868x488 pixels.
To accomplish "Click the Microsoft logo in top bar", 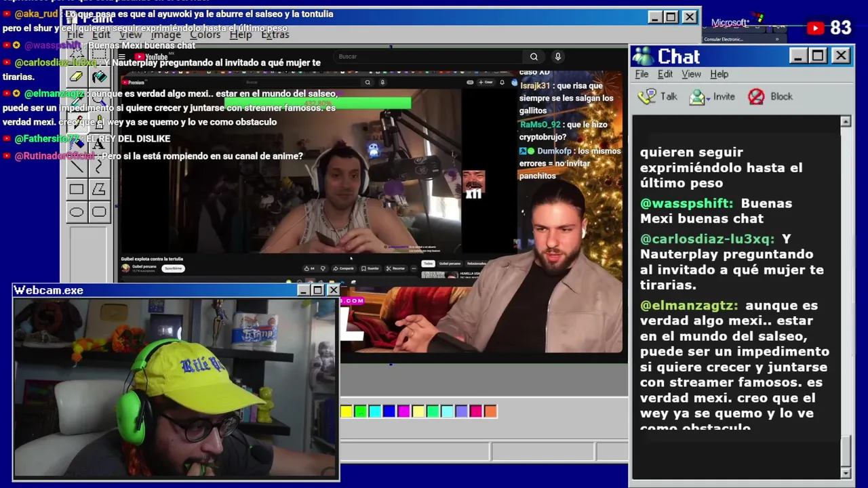I will point(737,22).
